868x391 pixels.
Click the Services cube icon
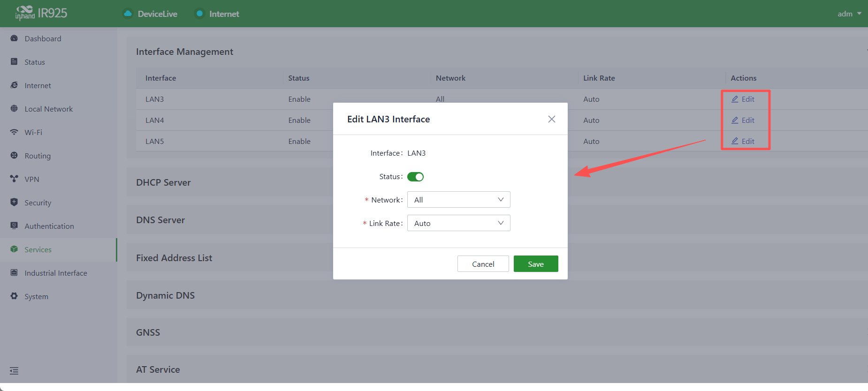click(x=14, y=249)
